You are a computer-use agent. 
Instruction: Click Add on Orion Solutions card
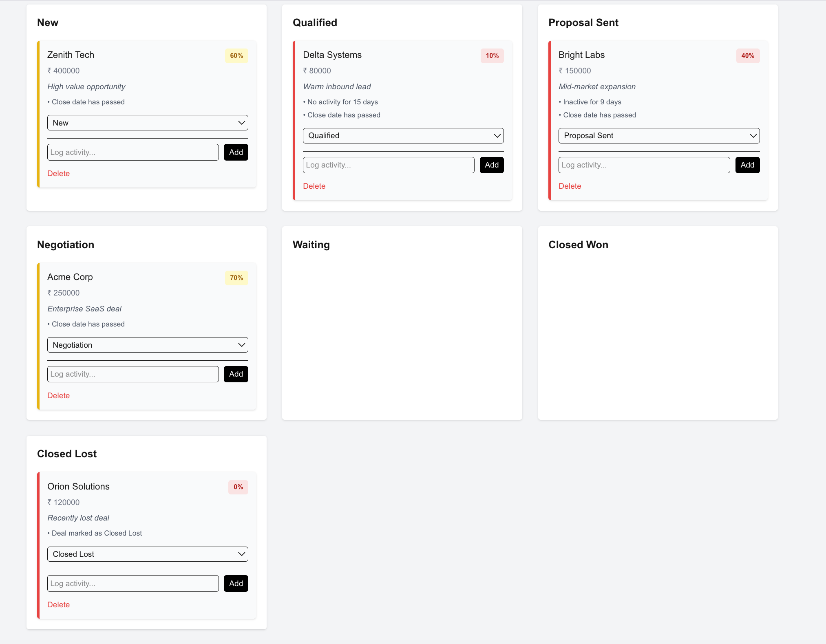(236, 583)
